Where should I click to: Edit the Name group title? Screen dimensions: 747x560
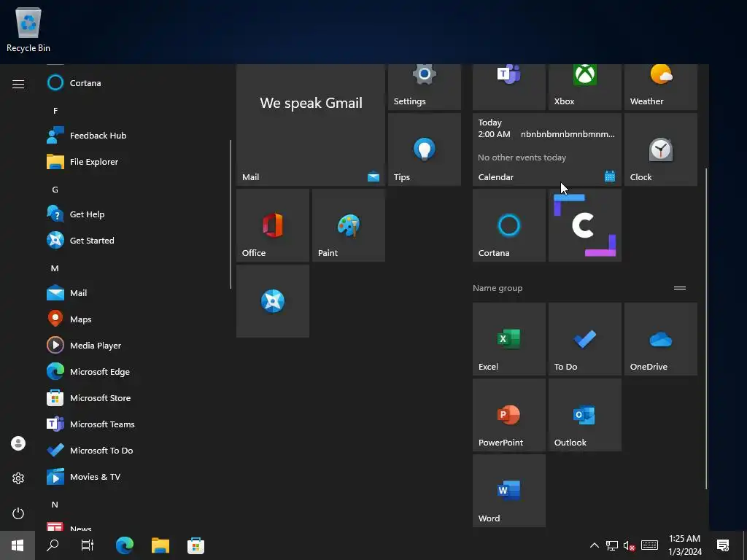coord(498,288)
